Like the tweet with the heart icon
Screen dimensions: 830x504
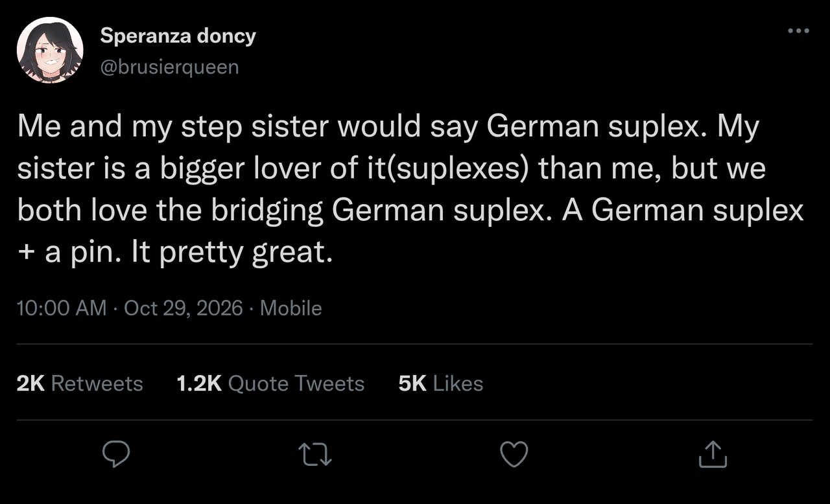click(514, 454)
